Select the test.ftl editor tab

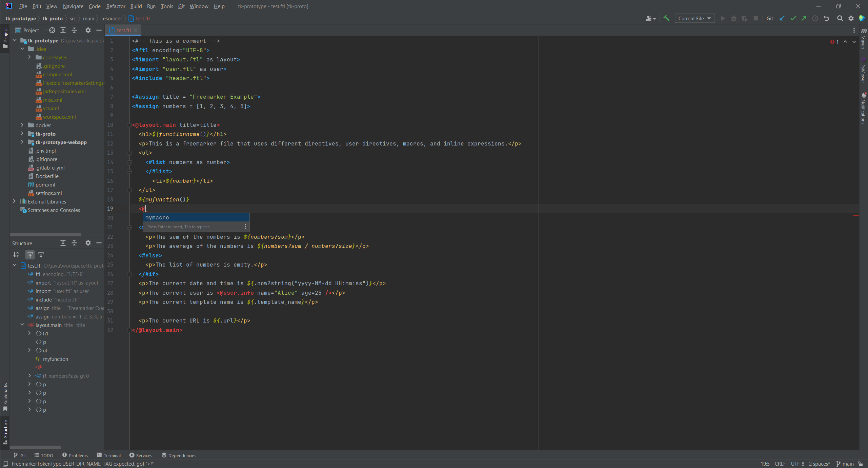click(x=123, y=30)
